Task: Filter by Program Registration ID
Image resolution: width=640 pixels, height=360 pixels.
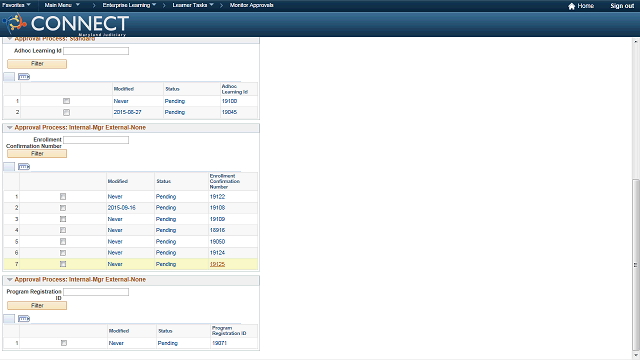Action: coord(37,305)
